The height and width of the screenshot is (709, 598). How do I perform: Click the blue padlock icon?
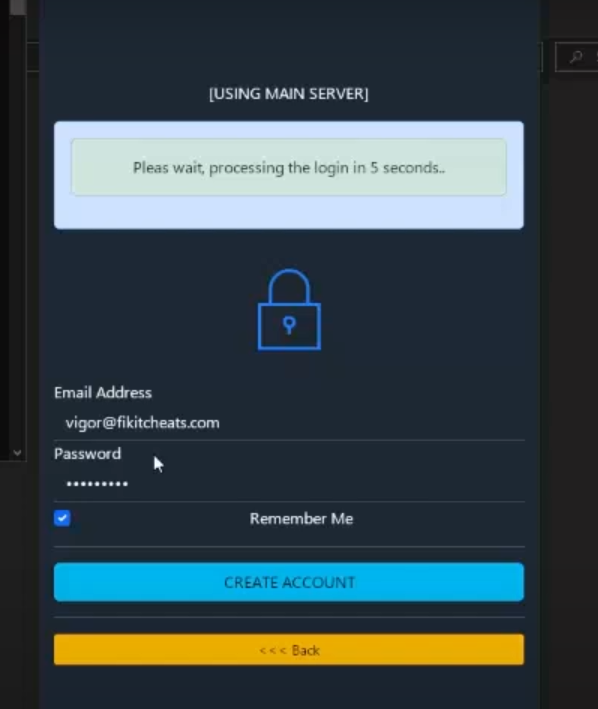point(289,310)
